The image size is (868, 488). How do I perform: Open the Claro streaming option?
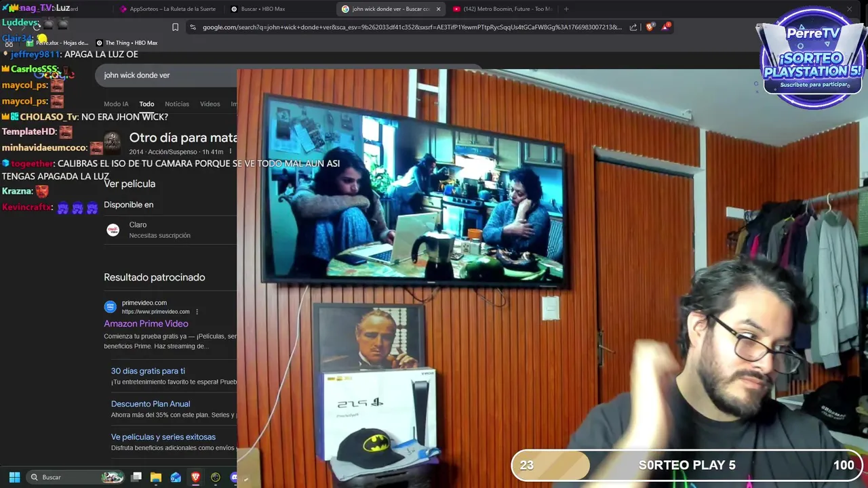pos(170,230)
